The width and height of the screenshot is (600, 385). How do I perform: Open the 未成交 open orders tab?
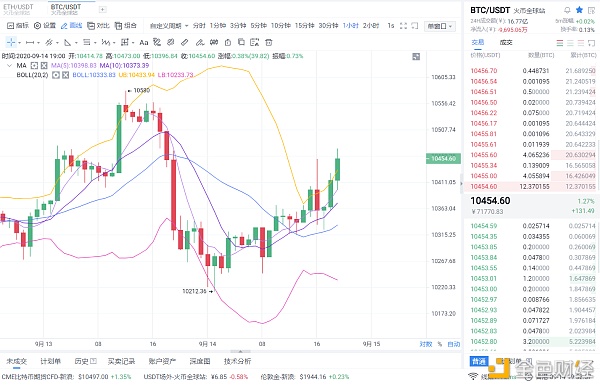(x=16, y=361)
